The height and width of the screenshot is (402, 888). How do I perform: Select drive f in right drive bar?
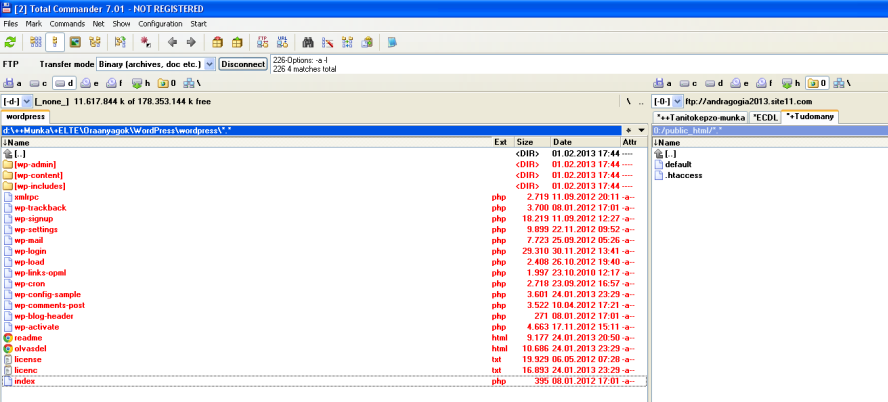point(766,83)
